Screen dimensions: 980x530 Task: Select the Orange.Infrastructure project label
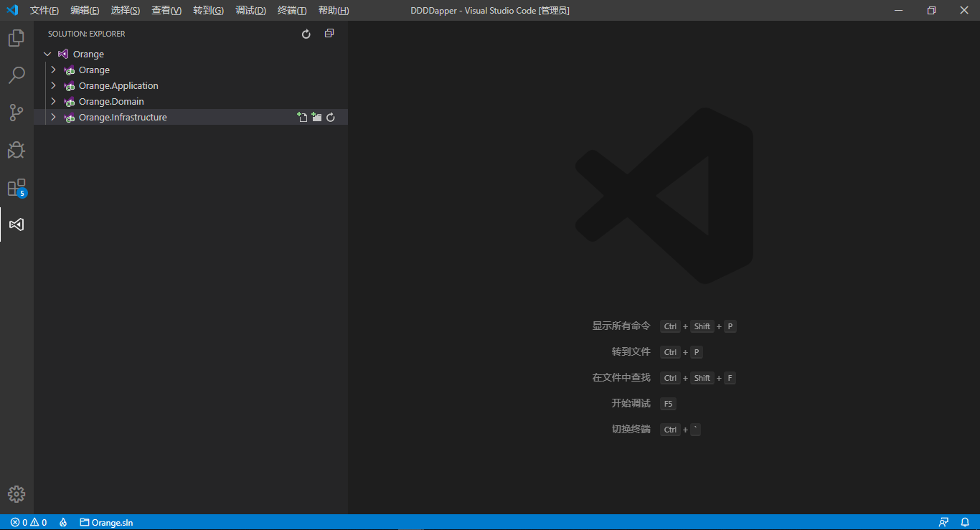[123, 117]
